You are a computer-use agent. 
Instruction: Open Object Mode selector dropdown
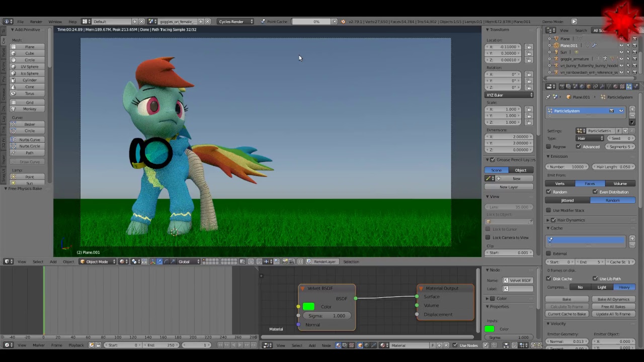point(98,261)
